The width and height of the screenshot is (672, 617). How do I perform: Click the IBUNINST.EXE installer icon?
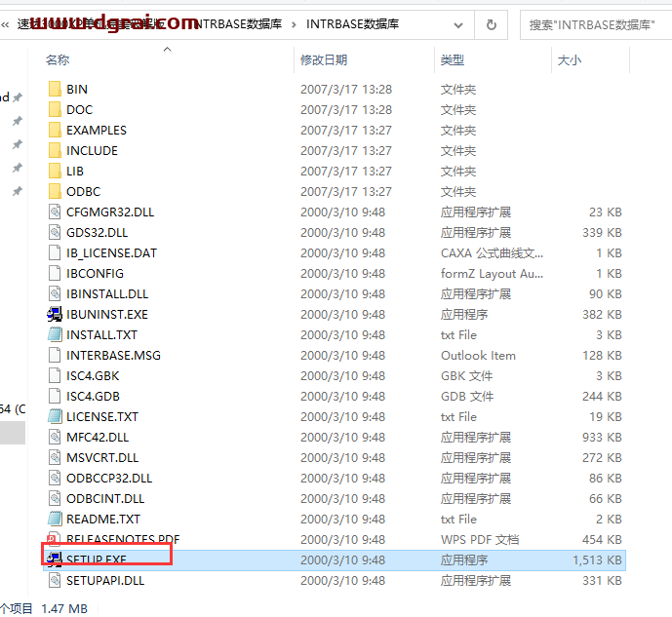click(x=55, y=314)
